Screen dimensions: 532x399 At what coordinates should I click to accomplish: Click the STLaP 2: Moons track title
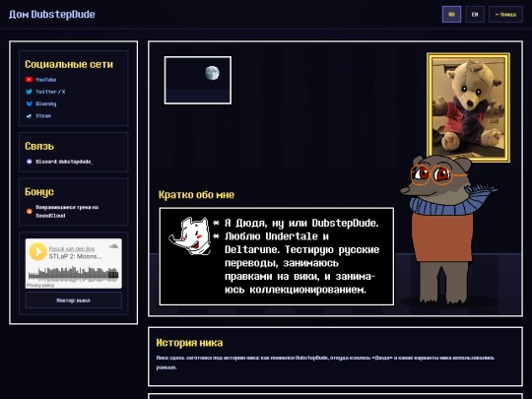pyautogui.click(x=75, y=256)
